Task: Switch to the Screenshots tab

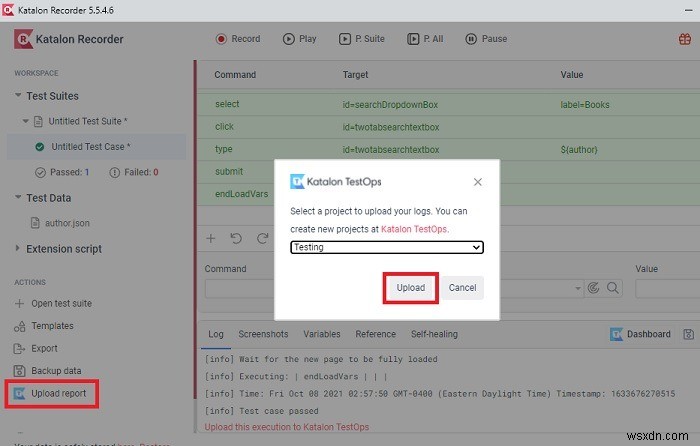Action: click(263, 334)
